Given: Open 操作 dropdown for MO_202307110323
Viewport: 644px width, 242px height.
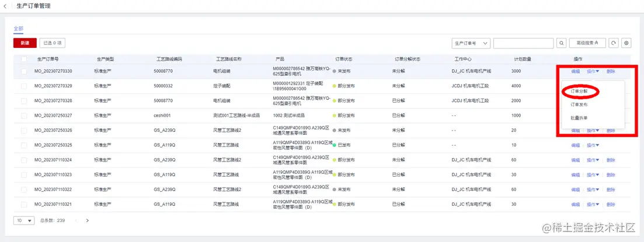Looking at the screenshot, I should pos(593,175).
